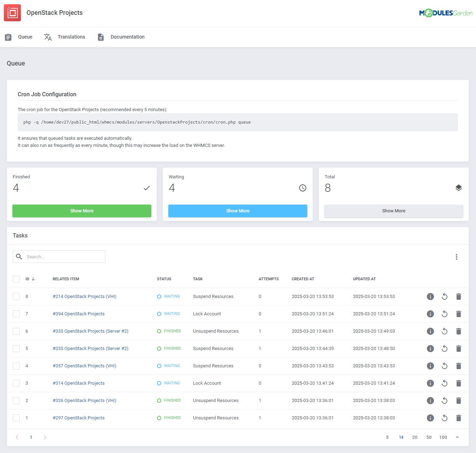Show more Finished tasks
The height and width of the screenshot is (453, 476).
pos(82,211)
